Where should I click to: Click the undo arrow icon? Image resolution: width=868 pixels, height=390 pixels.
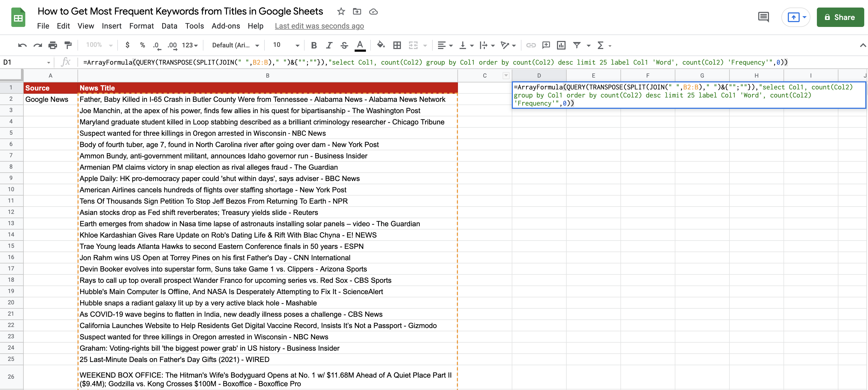pos(23,45)
